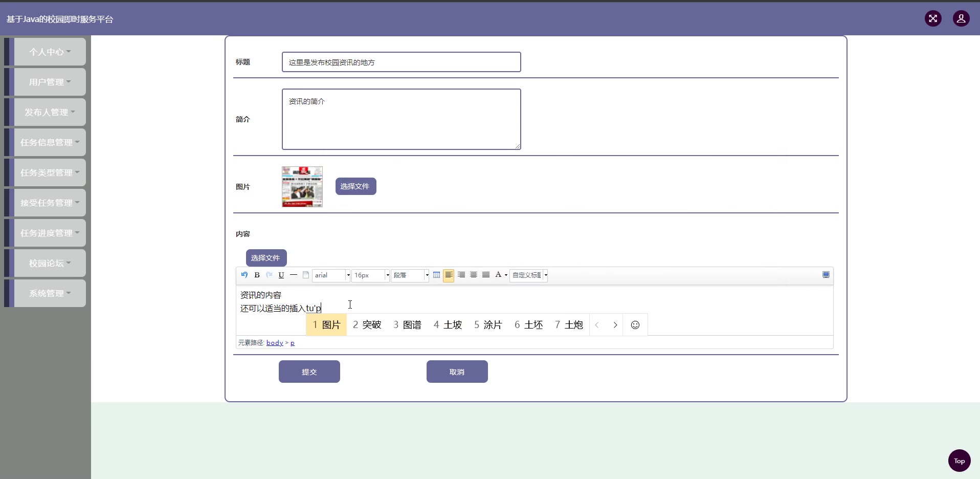Select IME candidate 2 突破
The height and width of the screenshot is (479, 980).
point(367,325)
